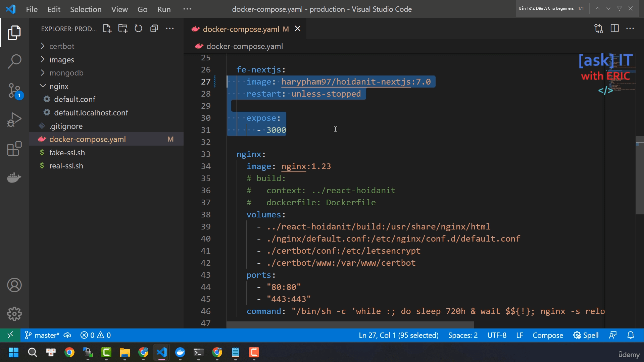The width and height of the screenshot is (644, 362).
Task: Change UTF-8 file encoding
Action: click(x=497, y=335)
